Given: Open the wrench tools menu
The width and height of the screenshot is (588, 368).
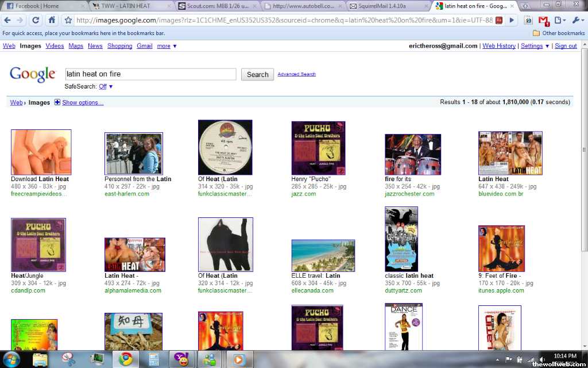Looking at the screenshot, I should (577, 20).
